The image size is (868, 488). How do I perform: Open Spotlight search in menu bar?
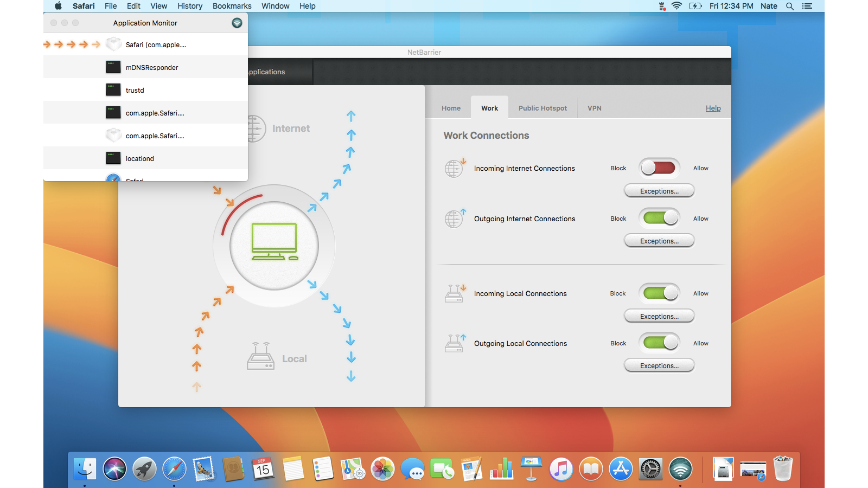[790, 6]
